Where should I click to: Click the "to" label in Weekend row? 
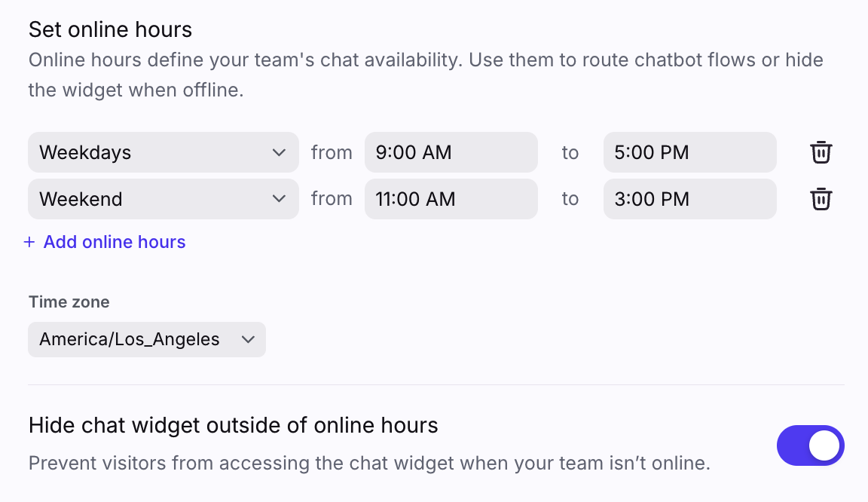click(570, 199)
